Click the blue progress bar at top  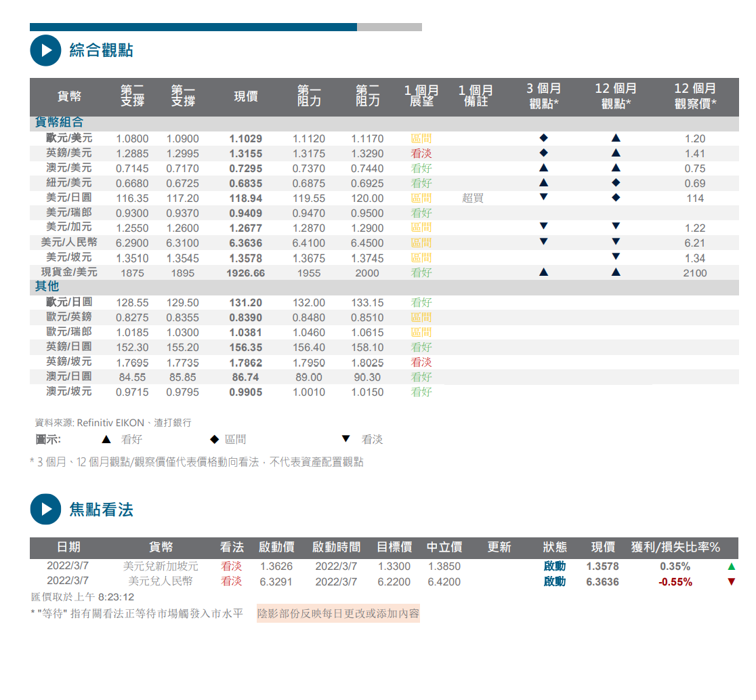[x=193, y=27]
